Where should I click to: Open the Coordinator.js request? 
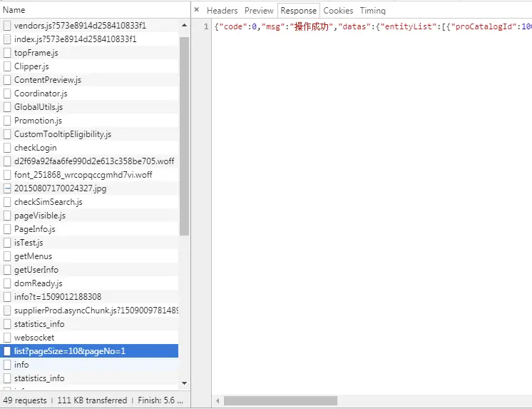click(x=89, y=94)
